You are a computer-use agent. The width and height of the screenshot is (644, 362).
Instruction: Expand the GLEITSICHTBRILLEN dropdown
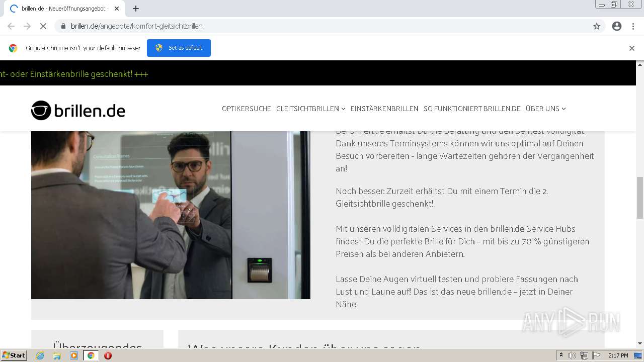tap(310, 109)
